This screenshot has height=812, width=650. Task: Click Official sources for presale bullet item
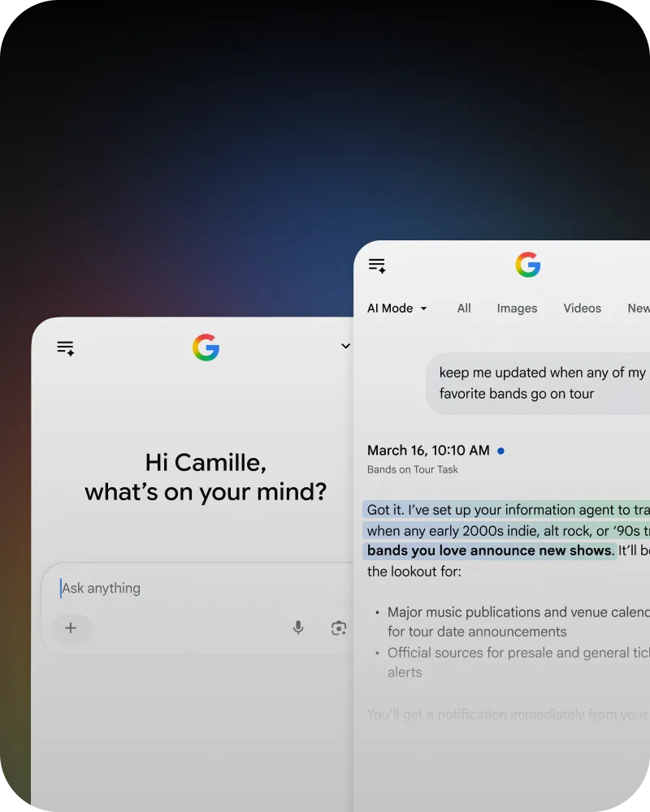518,663
